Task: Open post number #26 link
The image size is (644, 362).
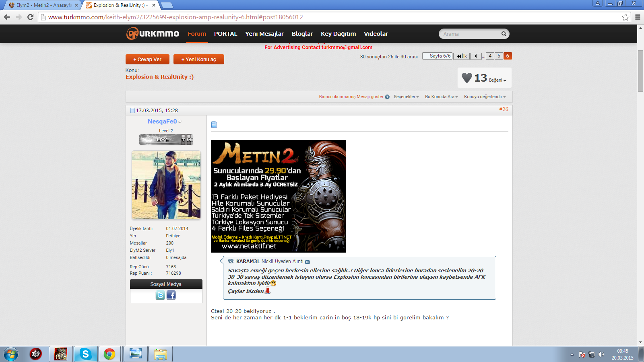Action: pyautogui.click(x=504, y=109)
